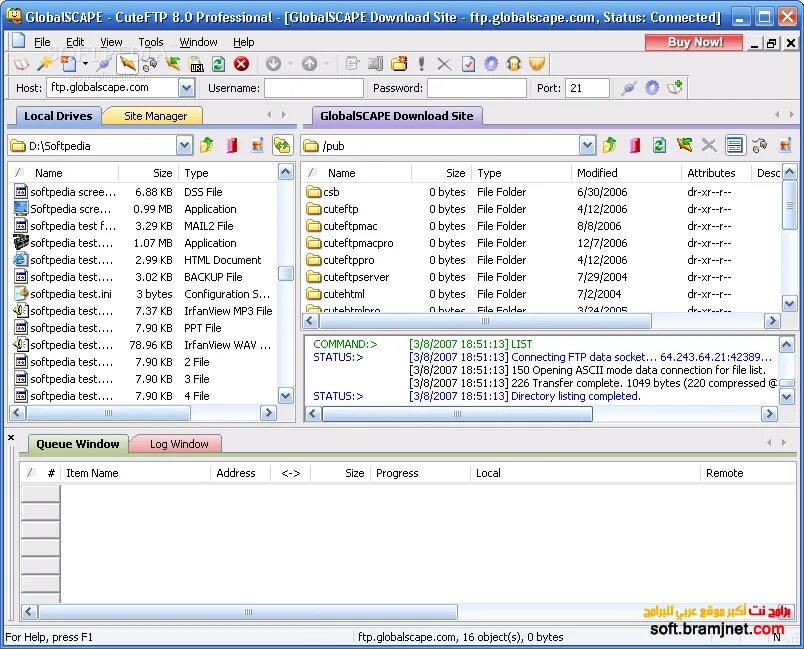Click the green Refresh icon in main toolbar
This screenshot has width=804, height=649.
coord(218,64)
